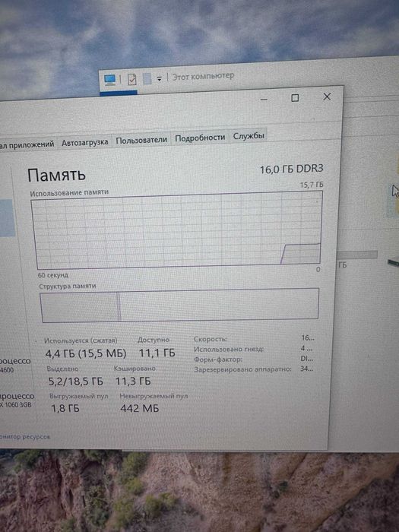Screen dimensions: 399x532
Task: Click the Использовано гнезд label
Action: point(229,349)
